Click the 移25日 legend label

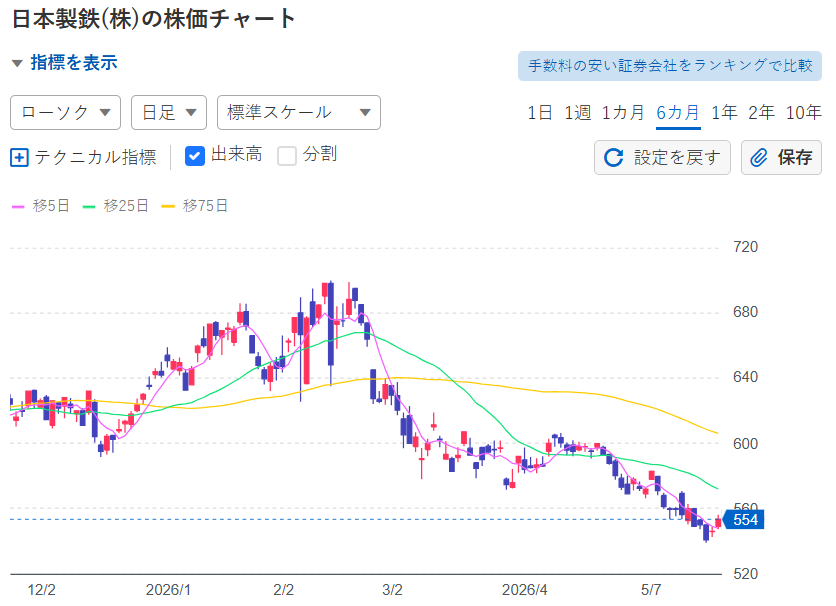(x=126, y=206)
